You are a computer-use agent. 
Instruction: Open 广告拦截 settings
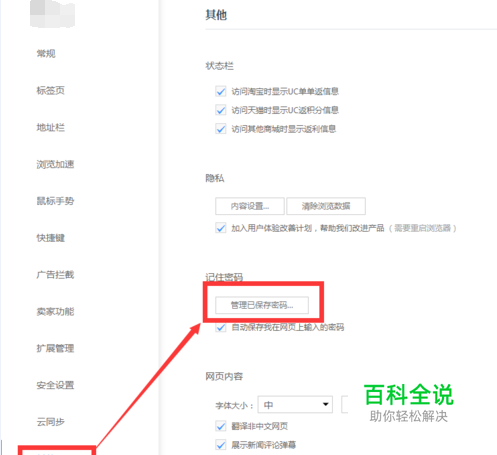[x=55, y=275]
